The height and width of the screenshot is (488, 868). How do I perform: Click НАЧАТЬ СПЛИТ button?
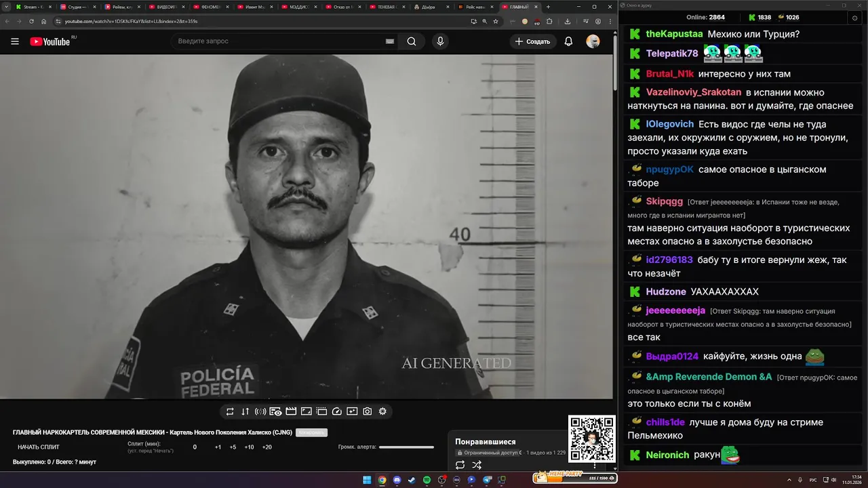tap(39, 447)
